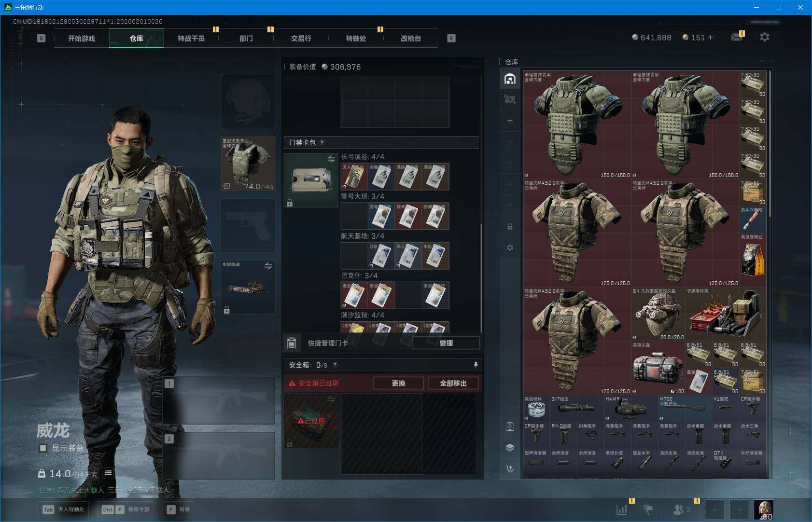The image size is (812, 522).
Task: Click the 全部移出 button
Action: click(x=453, y=383)
